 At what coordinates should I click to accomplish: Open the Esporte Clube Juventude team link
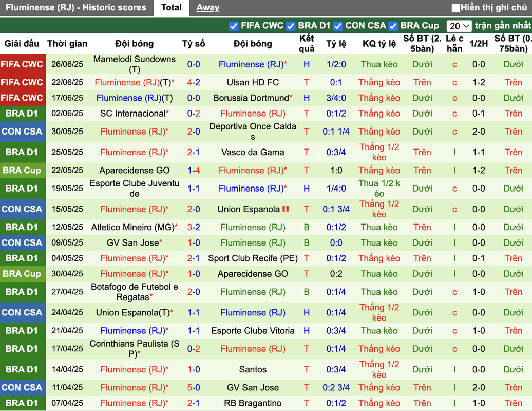[x=135, y=189]
